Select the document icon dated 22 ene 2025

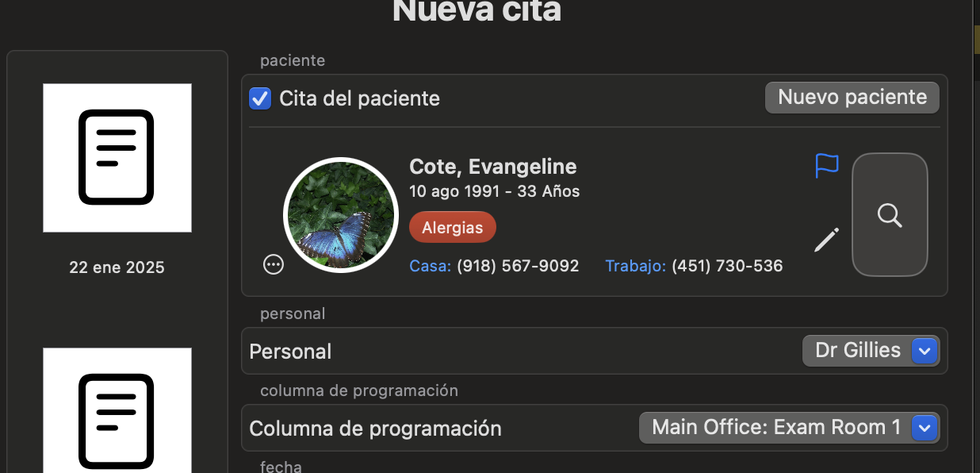pyautogui.click(x=117, y=158)
